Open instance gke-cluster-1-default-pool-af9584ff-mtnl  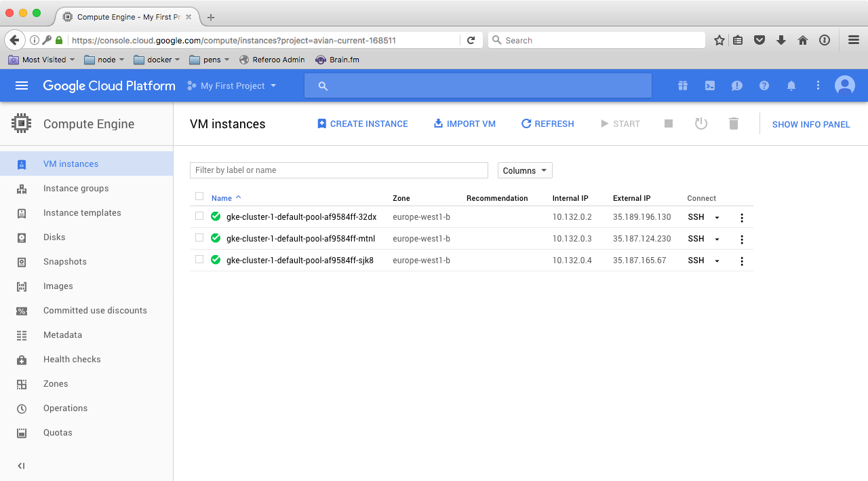300,239
